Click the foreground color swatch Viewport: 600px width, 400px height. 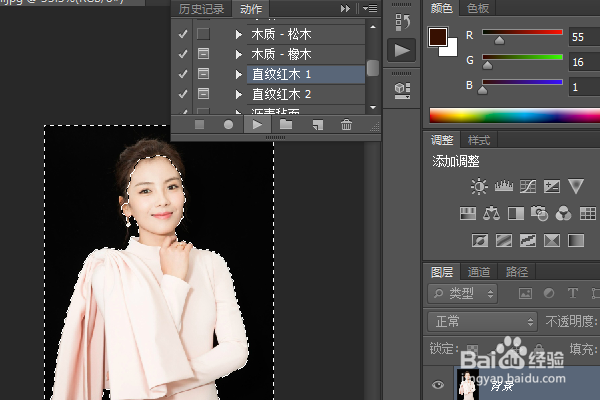(438, 37)
